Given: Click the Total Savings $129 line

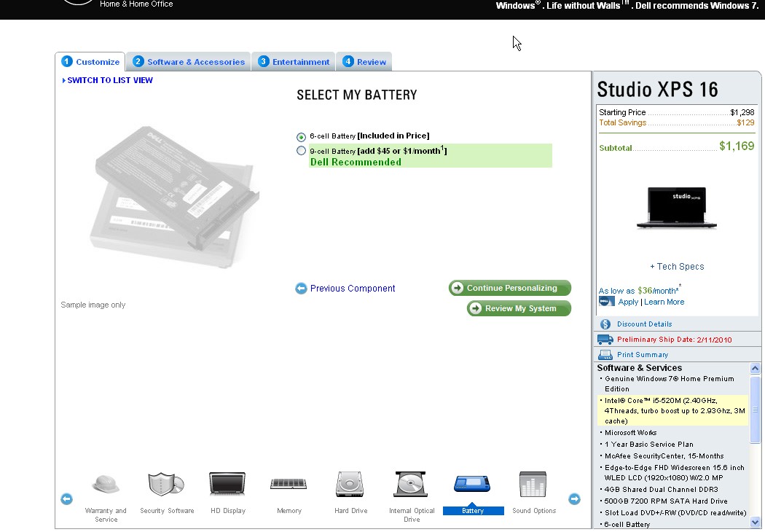Looking at the screenshot, I should click(677, 122).
